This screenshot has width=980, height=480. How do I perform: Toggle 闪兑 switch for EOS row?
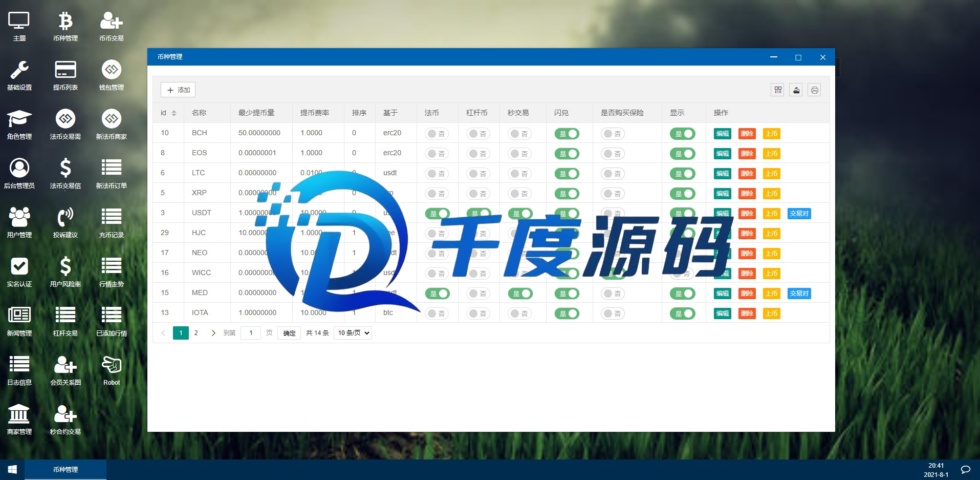(x=567, y=154)
